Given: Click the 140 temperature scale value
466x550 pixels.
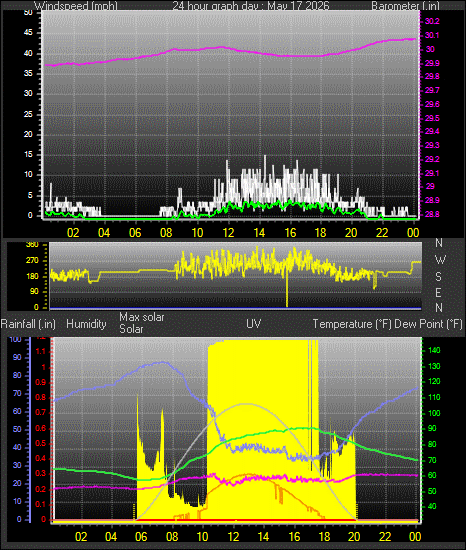Looking at the screenshot, I should [434, 350].
